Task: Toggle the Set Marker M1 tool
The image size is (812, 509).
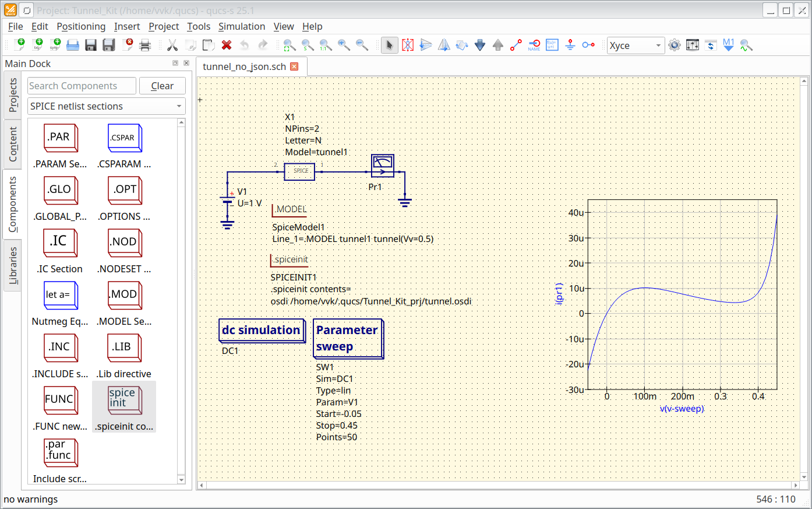Action: [x=728, y=45]
